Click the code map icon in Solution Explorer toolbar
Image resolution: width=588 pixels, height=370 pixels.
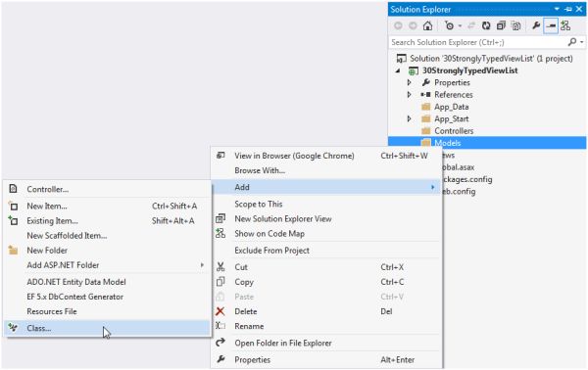(x=565, y=25)
